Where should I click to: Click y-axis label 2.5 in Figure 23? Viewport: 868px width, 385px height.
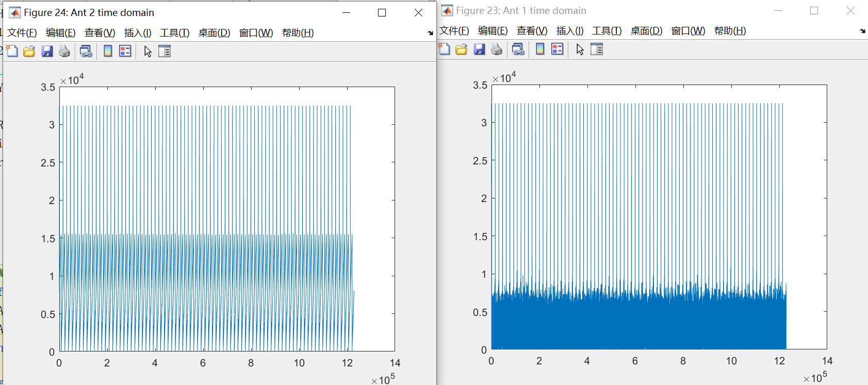480,161
